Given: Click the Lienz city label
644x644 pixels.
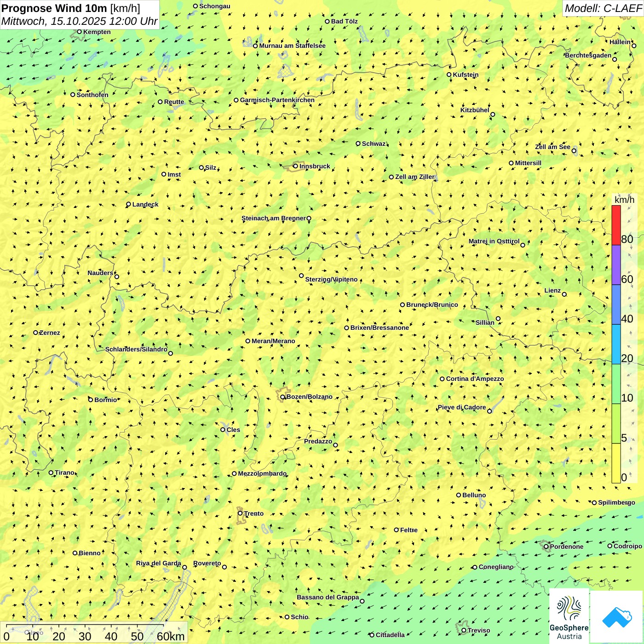Looking at the screenshot, I should [x=552, y=290].
